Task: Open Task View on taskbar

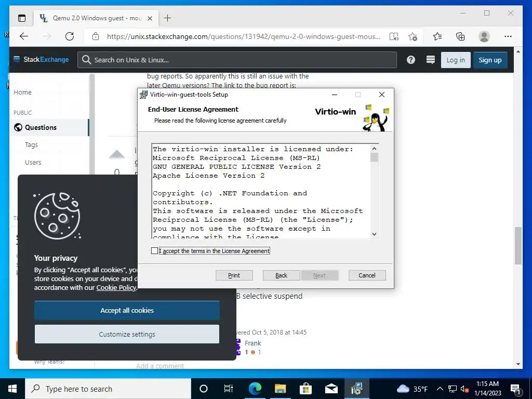Action: [229, 389]
